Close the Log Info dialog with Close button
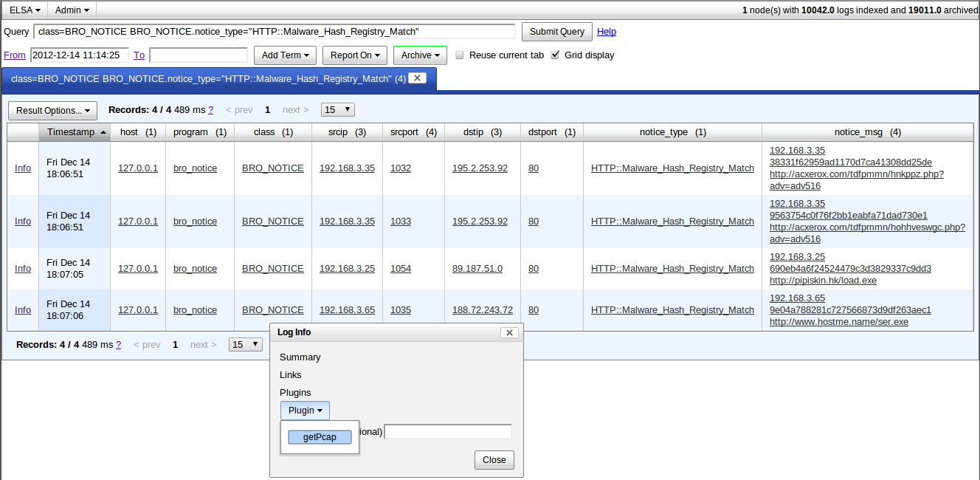 (494, 459)
